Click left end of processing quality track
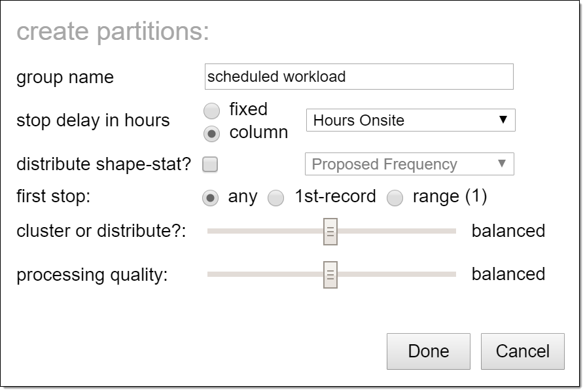 coord(211,274)
